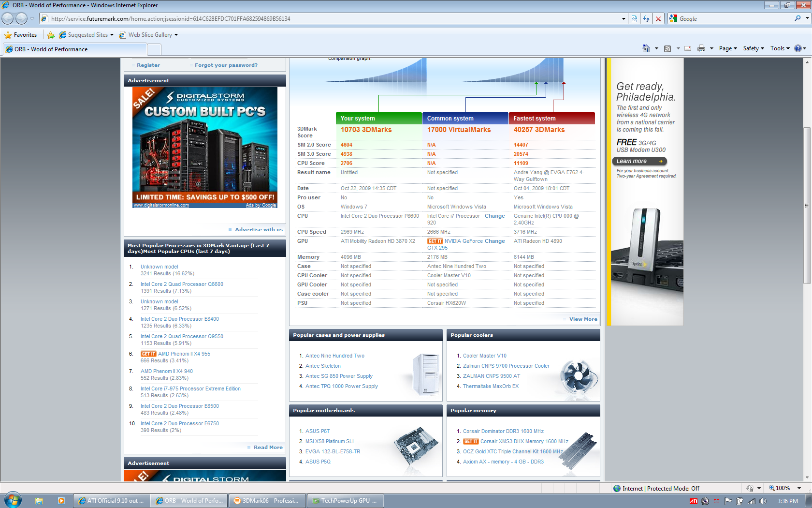Open the address bar history dropdown
Image resolution: width=812 pixels, height=508 pixels.
tap(623, 19)
